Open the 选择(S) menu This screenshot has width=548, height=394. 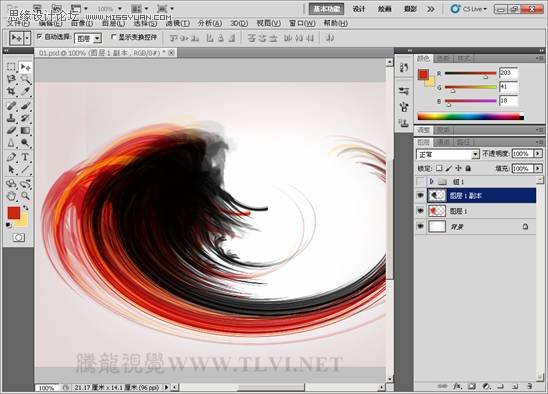point(145,23)
